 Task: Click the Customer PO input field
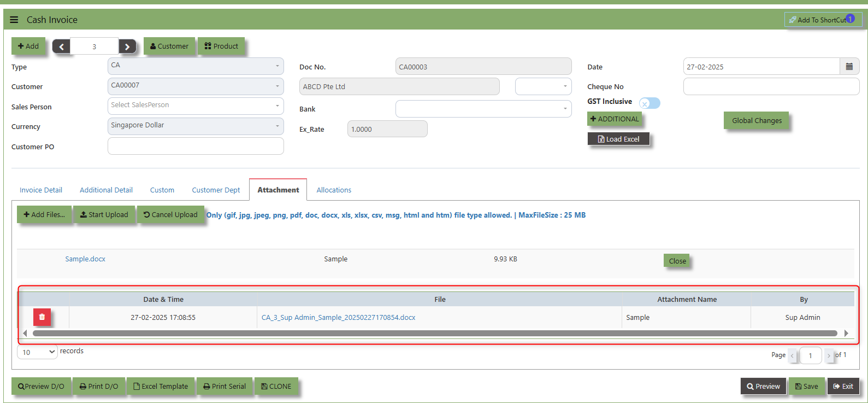(196, 146)
